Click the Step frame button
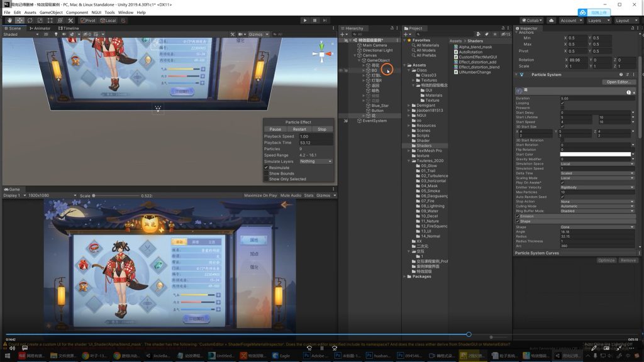Screen dimensions: 644x362 (x=325, y=20)
